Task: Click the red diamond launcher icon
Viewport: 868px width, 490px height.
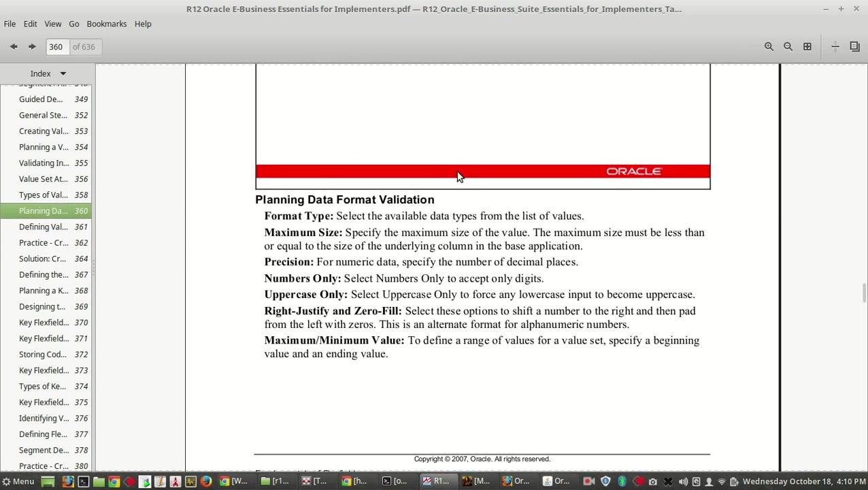Action: tap(129, 481)
